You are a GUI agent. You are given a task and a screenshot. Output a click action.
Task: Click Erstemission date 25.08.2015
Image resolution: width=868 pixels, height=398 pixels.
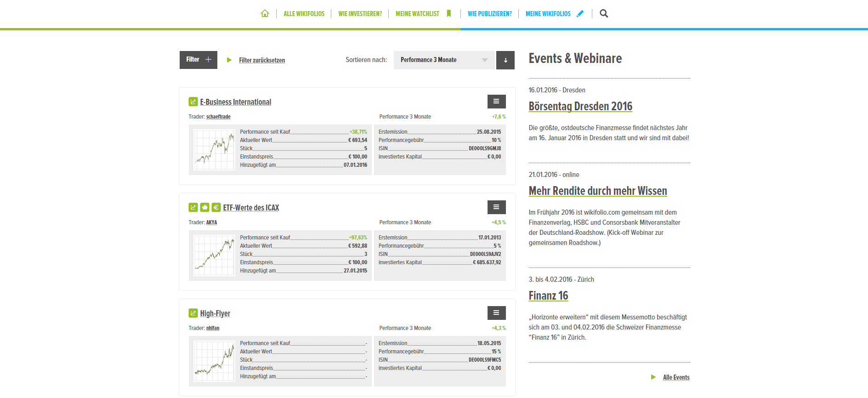tap(489, 132)
